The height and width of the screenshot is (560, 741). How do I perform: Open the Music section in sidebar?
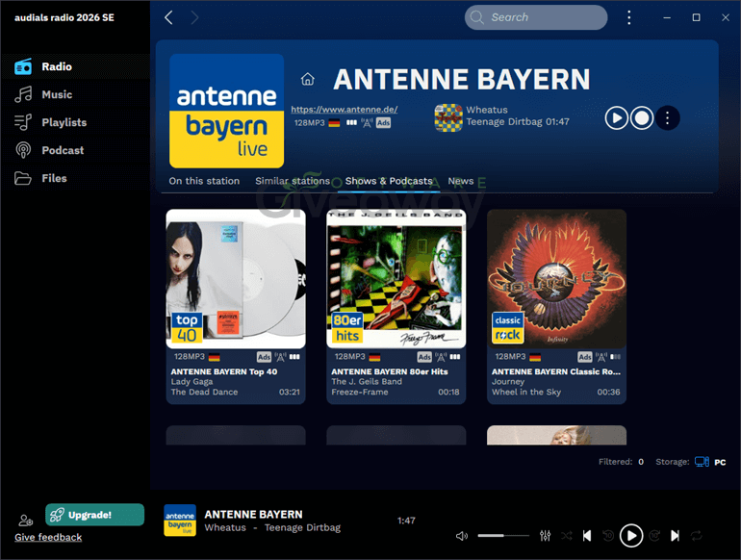[x=43, y=94]
